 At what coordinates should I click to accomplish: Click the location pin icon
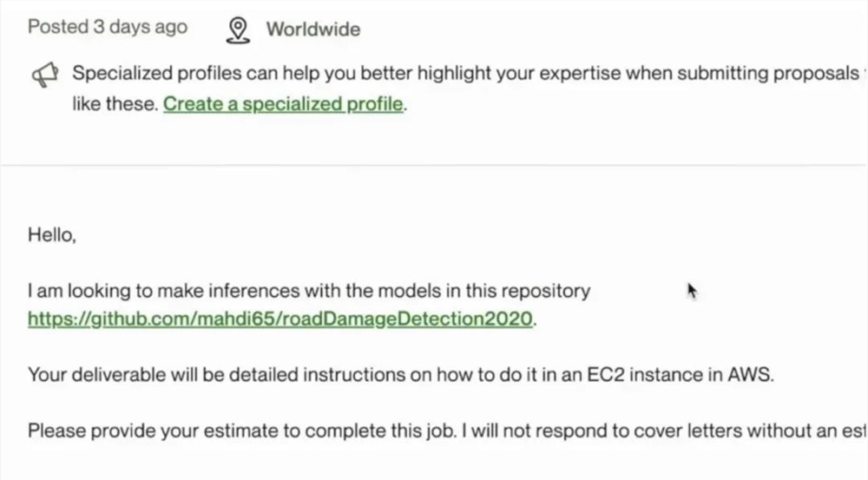(237, 30)
